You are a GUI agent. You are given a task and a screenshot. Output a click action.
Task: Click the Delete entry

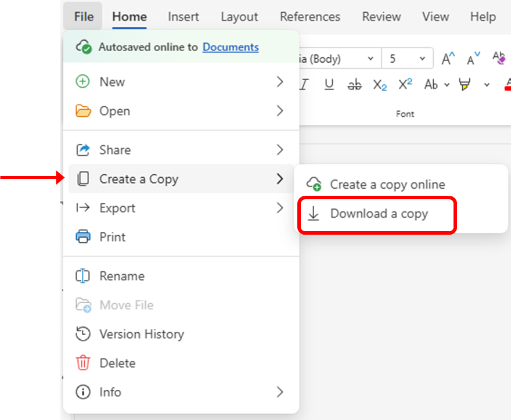181,363
